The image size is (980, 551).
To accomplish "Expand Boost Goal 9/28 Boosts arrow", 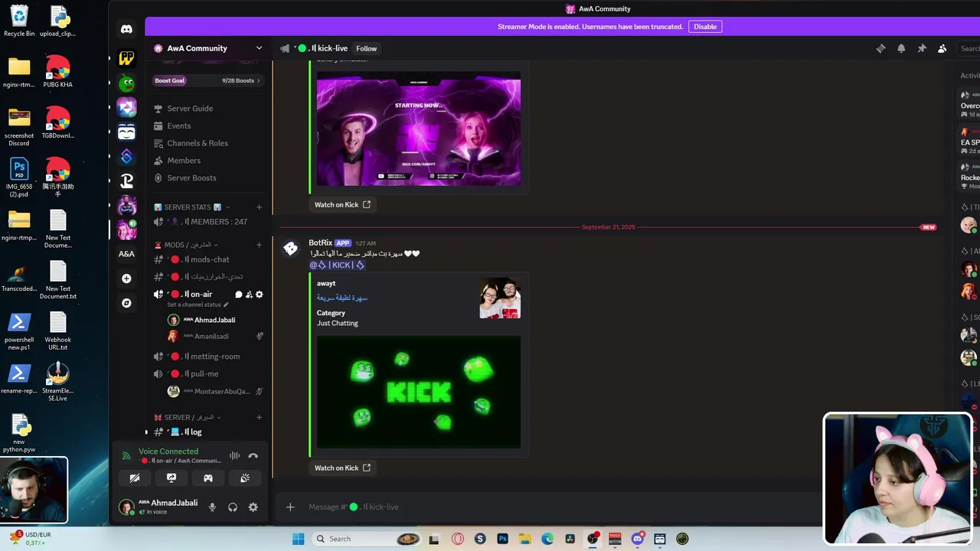I will pos(258,80).
